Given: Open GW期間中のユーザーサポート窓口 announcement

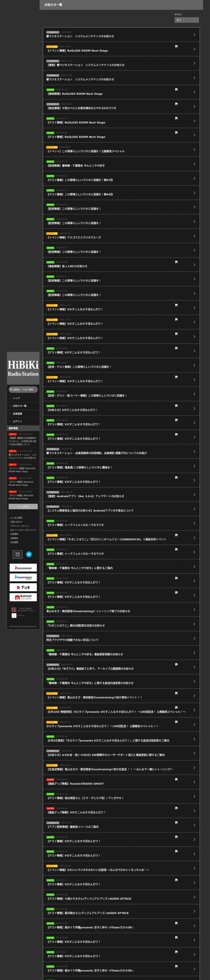Looking at the screenshot, I should click(x=121, y=753).
